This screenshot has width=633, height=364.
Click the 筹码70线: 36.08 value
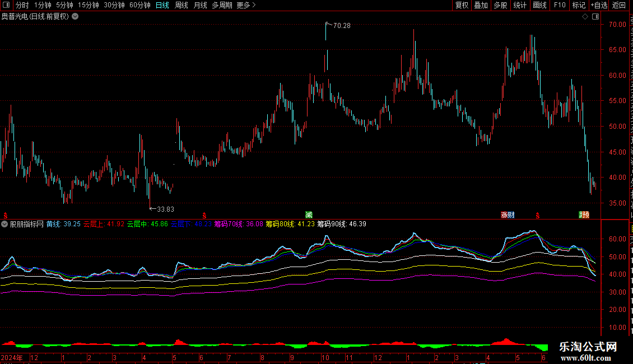click(239, 224)
